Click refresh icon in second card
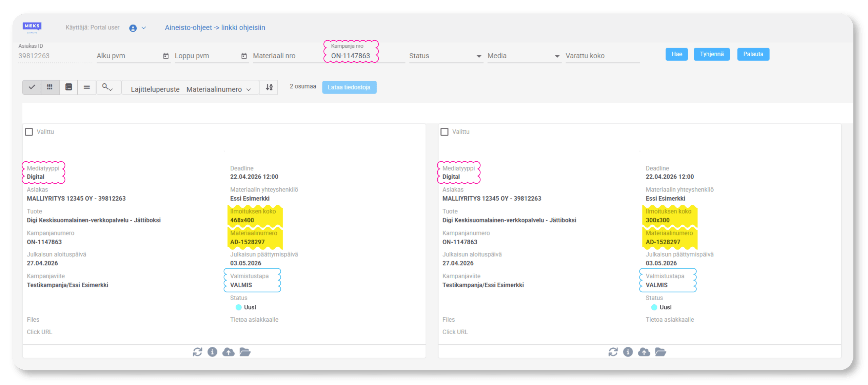The width and height of the screenshot is (868, 385). [613, 352]
